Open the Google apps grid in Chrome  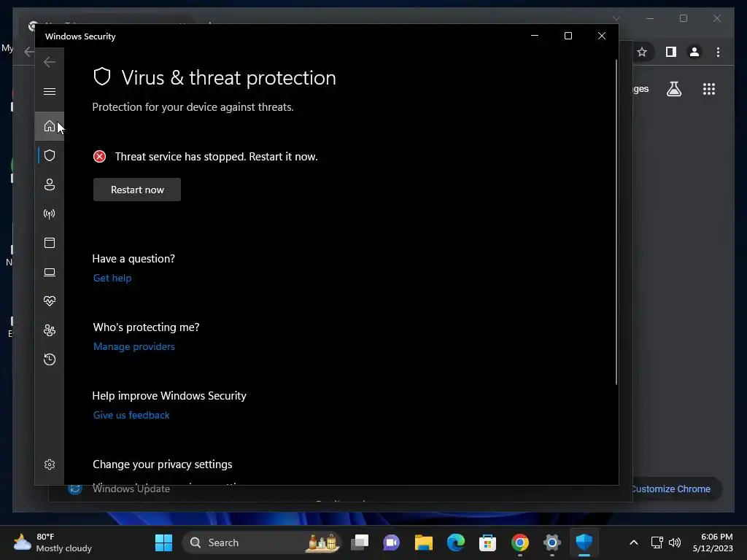(x=709, y=89)
